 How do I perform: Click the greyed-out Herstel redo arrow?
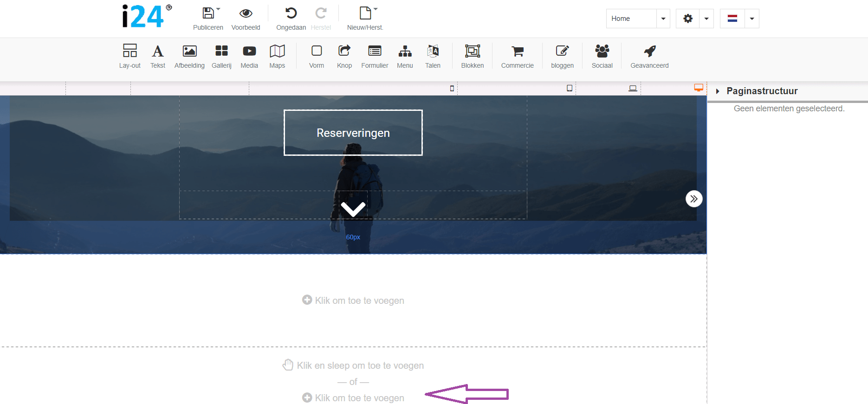tap(321, 13)
